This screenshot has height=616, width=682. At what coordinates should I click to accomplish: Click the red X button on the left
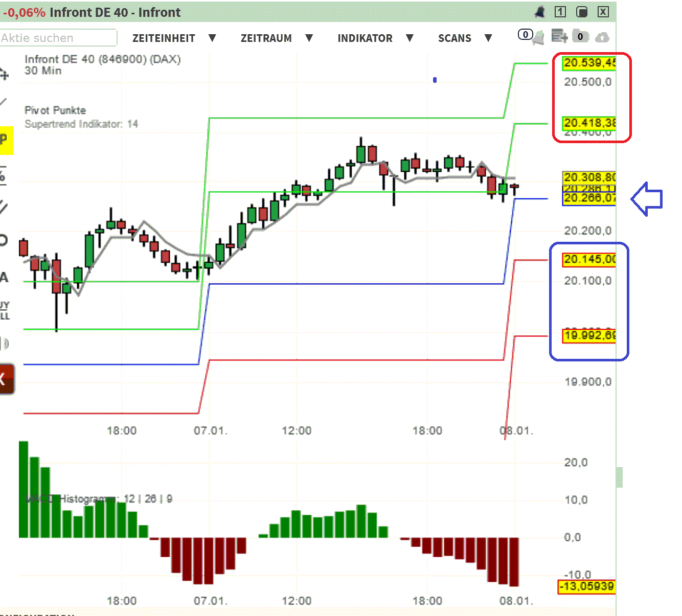pos(5,378)
